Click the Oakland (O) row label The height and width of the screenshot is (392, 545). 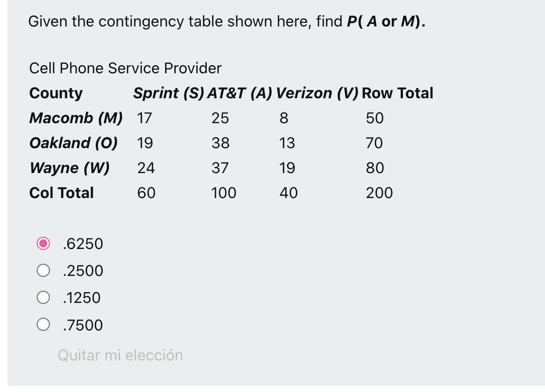coord(73,143)
